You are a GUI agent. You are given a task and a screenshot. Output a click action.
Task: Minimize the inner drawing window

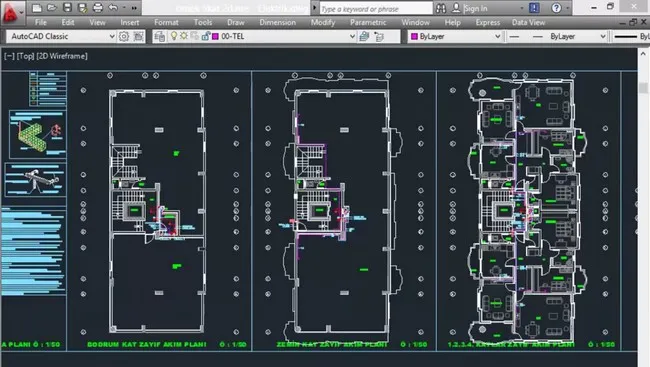click(622, 23)
